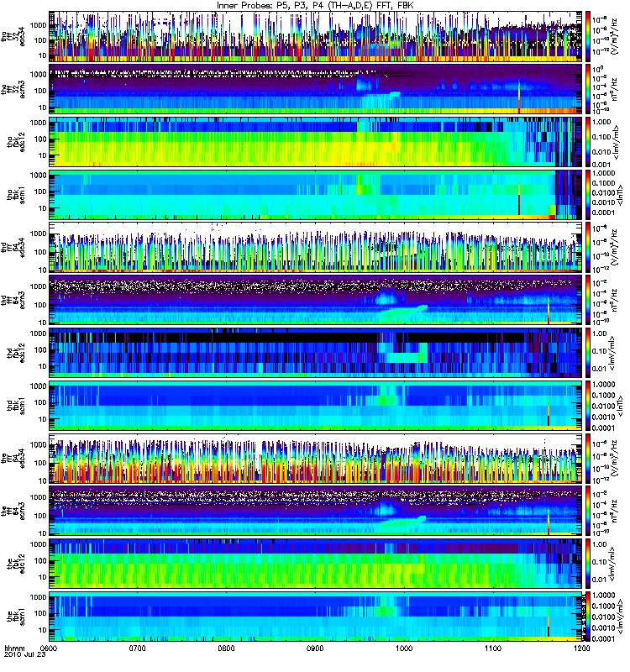Click the 'thd fff 64 scm3' y-axis label

13,300
